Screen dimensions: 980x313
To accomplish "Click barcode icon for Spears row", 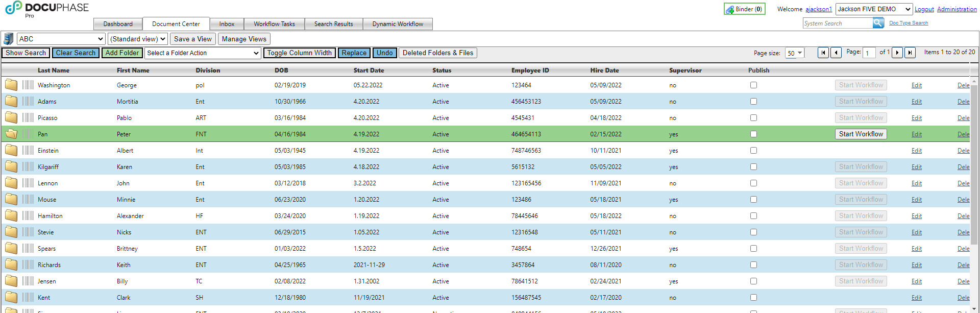I will [x=28, y=248].
